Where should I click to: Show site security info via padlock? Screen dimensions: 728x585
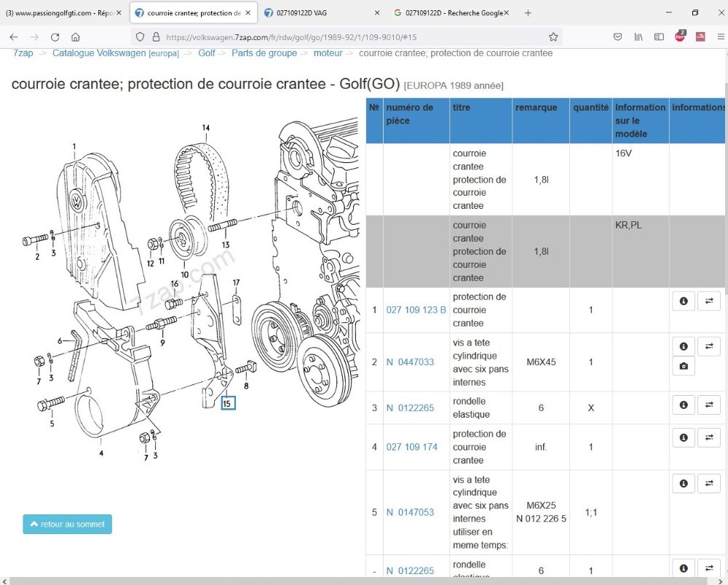point(156,37)
